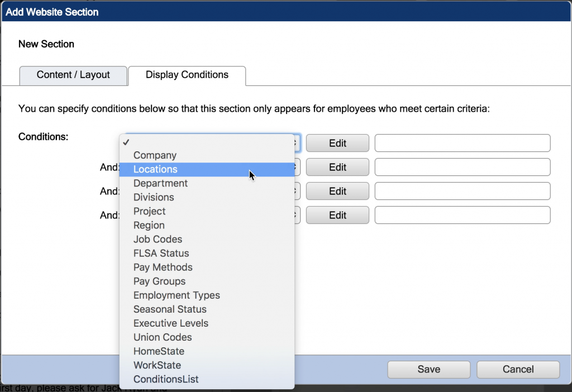The width and height of the screenshot is (572, 392).
Task: Choose Pay Groups condition type
Action: [159, 281]
